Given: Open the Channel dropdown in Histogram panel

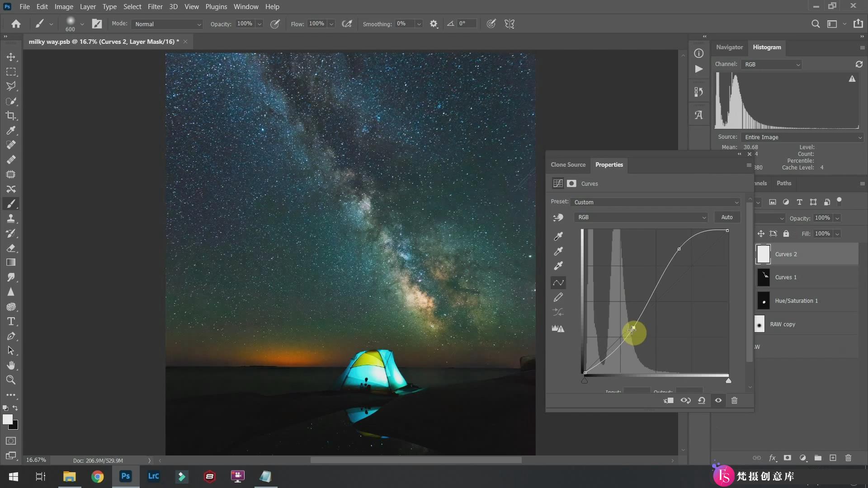Looking at the screenshot, I should (771, 64).
